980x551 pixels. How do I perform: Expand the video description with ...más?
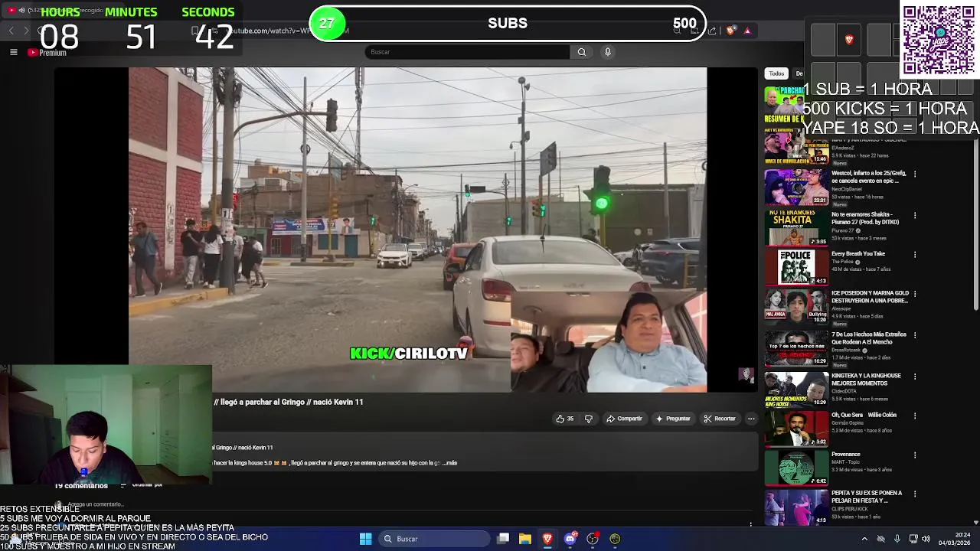(x=450, y=463)
